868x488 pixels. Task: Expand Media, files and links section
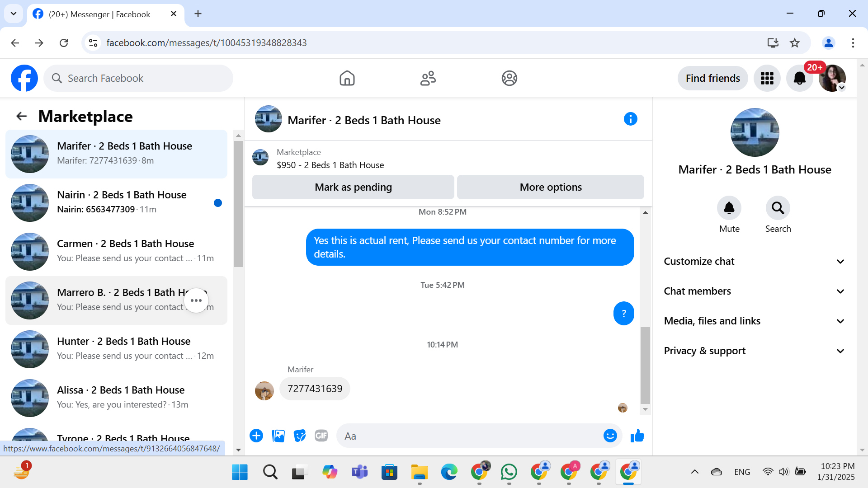coord(755,321)
